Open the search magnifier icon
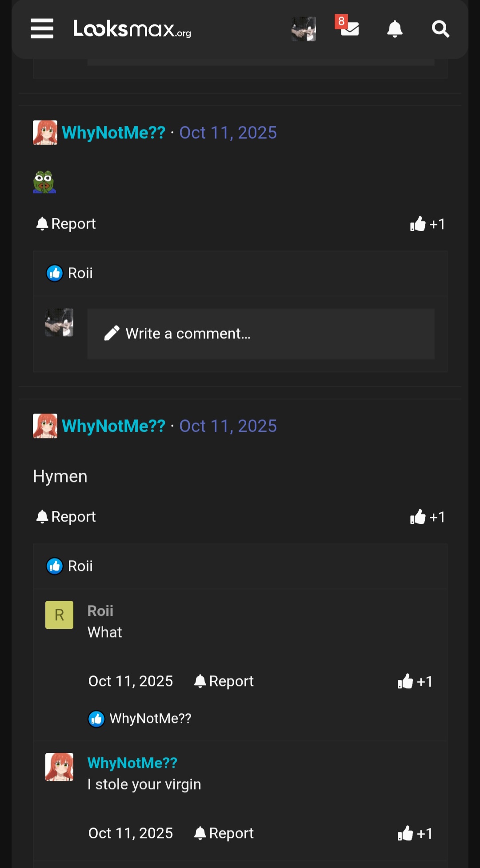The image size is (480, 868). 440,29
